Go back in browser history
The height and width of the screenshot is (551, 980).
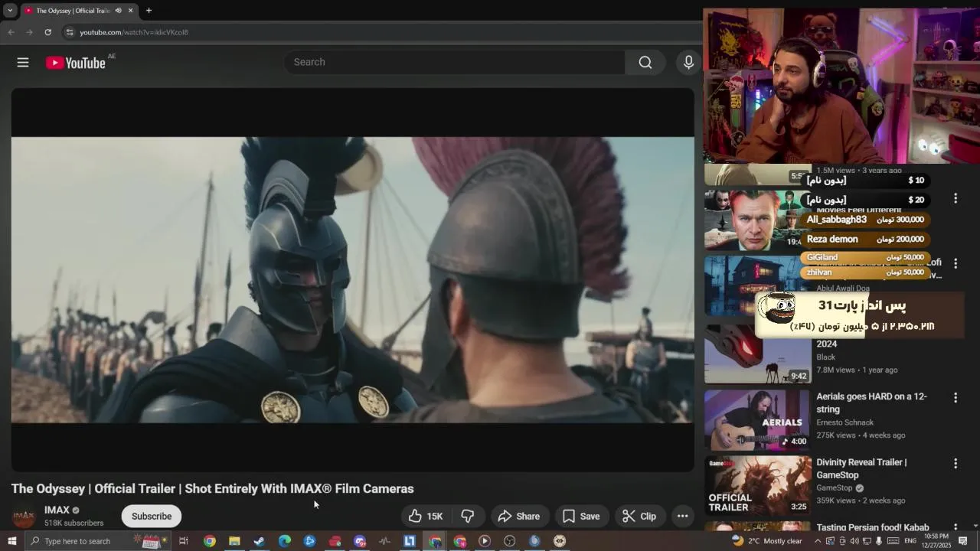pyautogui.click(x=11, y=32)
